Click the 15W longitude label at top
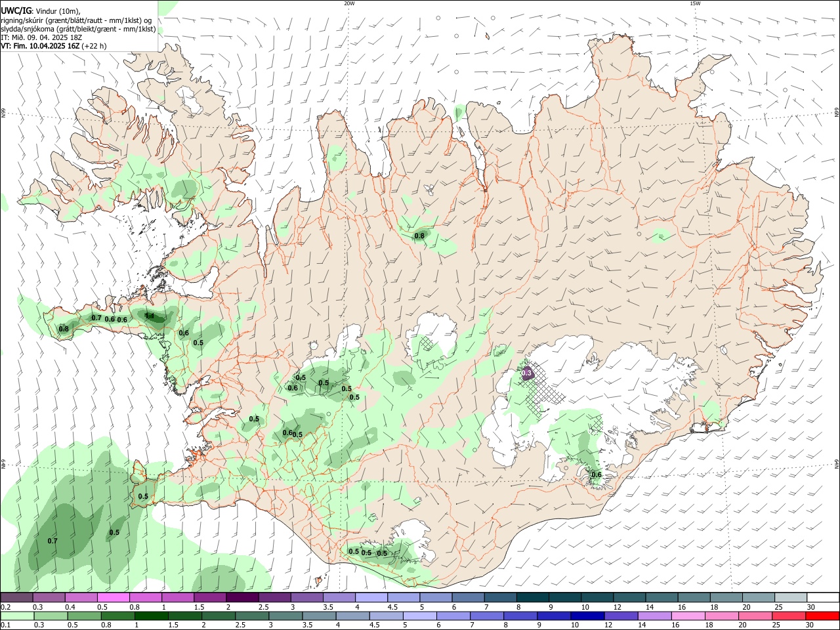Screen dimensions: 840x630 (x=695, y=3)
